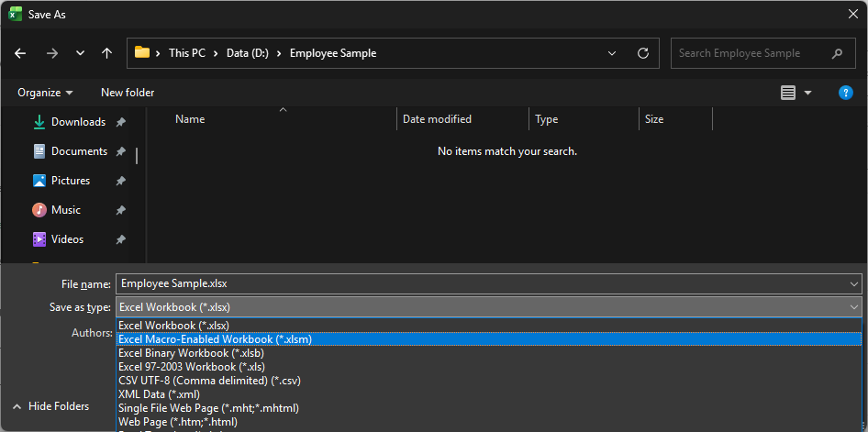The width and height of the screenshot is (868, 432).
Task: Open the Downloads folder in sidebar
Action: coord(78,122)
